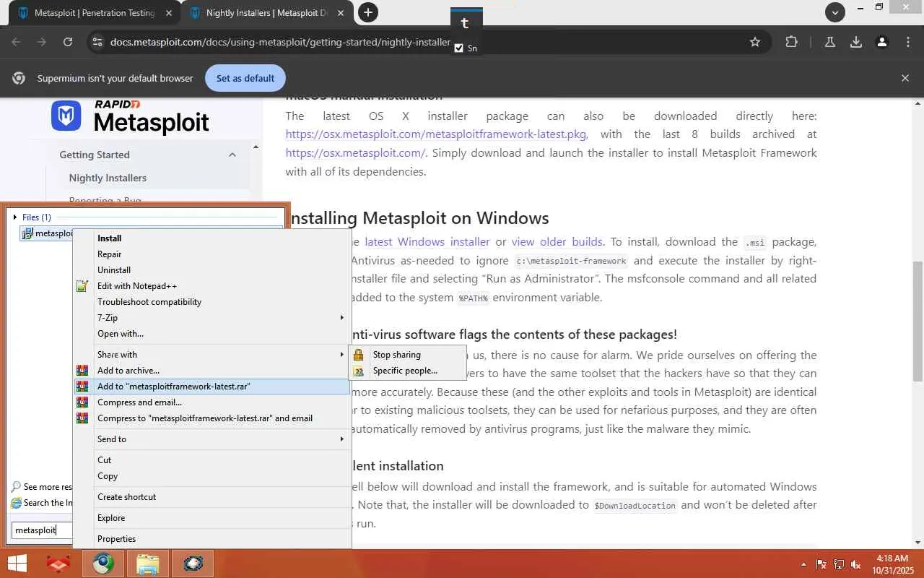Choose Add to archive... WinRAR option
This screenshot has width=924, height=578.
(212, 371)
